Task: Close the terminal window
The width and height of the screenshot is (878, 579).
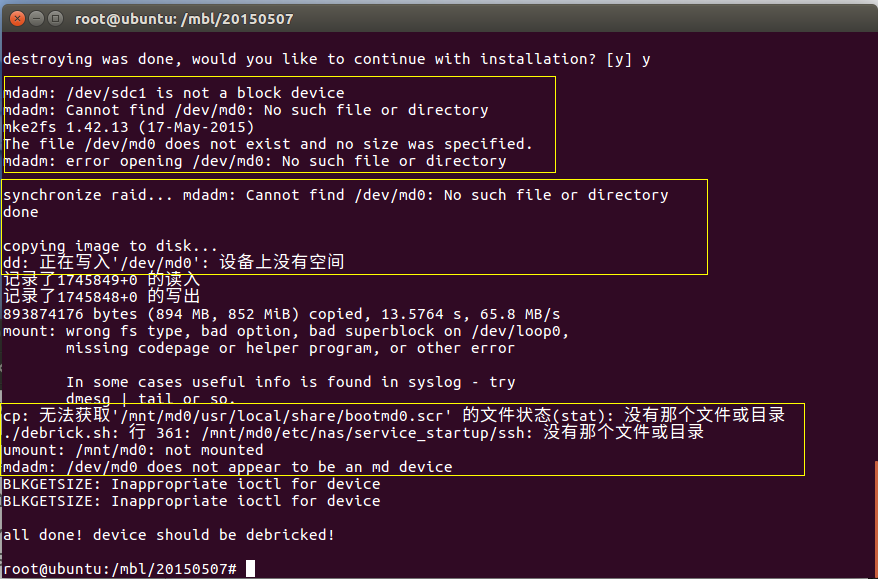Action: point(17,18)
